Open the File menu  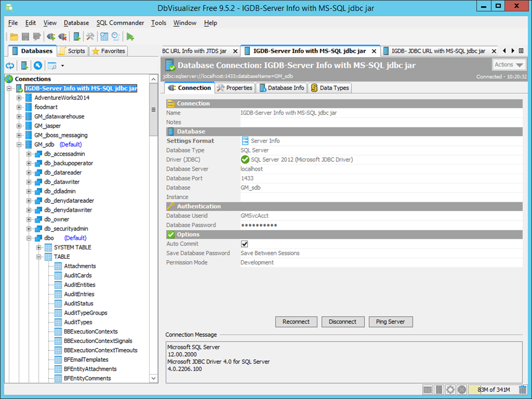(x=13, y=23)
